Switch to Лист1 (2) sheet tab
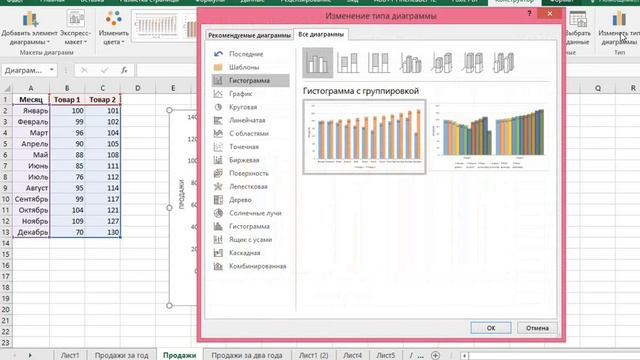Viewport: 640px width, 360px height. coord(313,356)
